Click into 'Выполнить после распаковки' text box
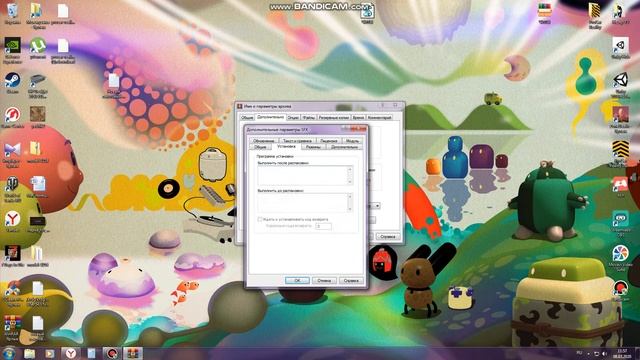Viewport: 640px width, 360px height. [x=302, y=176]
